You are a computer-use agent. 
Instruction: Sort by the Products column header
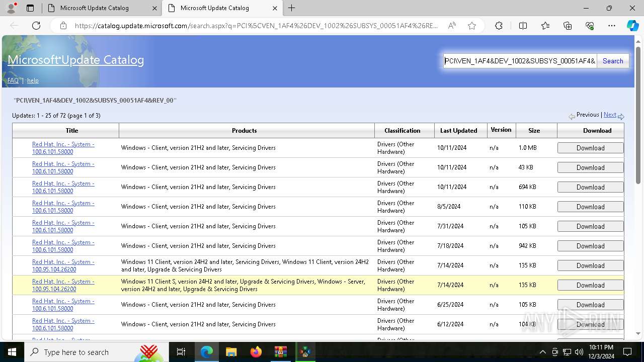[245, 130]
